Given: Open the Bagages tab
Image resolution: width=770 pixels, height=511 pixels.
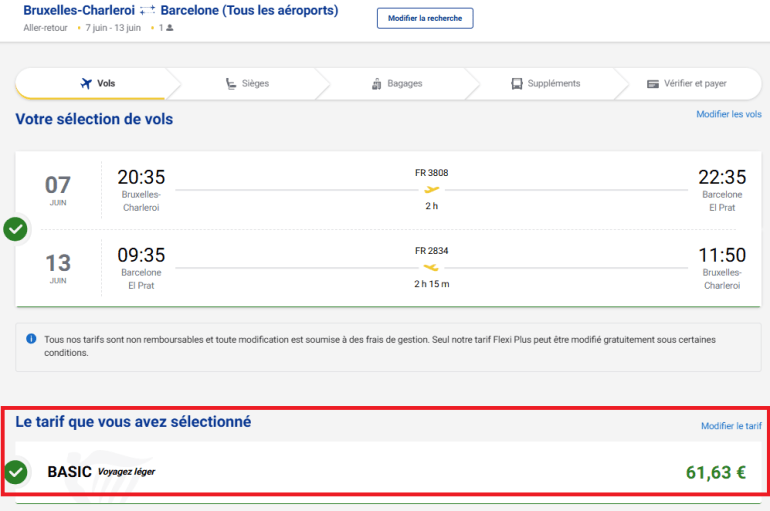Looking at the screenshot, I should 396,84.
